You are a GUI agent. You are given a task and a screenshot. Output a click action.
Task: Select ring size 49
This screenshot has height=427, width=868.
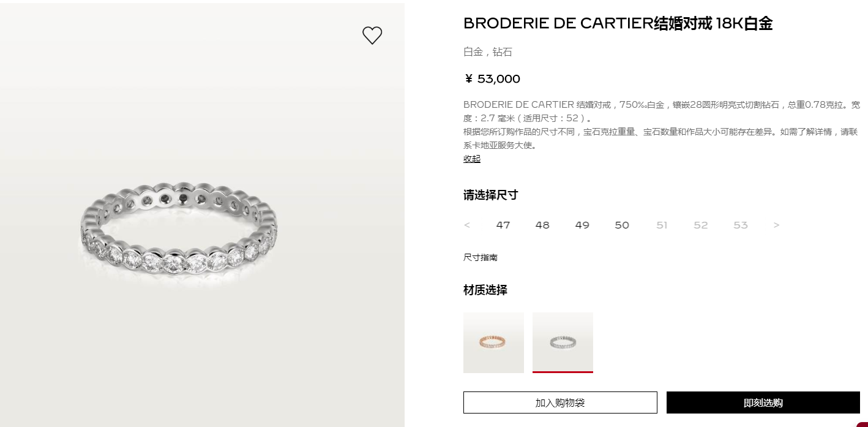pyautogui.click(x=582, y=225)
